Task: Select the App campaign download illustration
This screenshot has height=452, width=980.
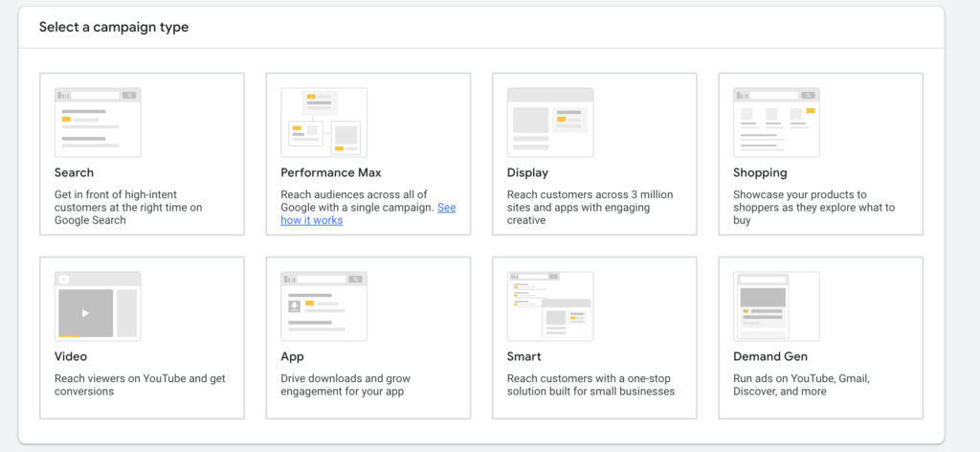Action: pos(323,306)
